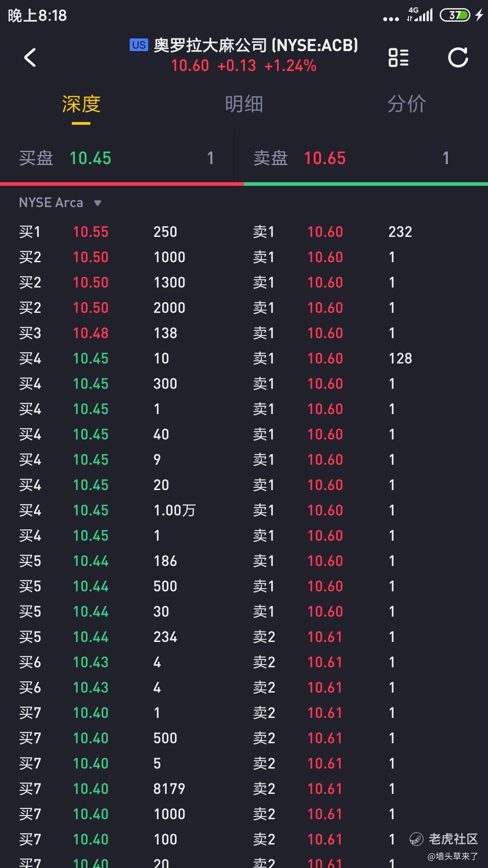Switch to the 分价 tab
This screenshot has width=488, height=868.
pyautogui.click(x=407, y=104)
